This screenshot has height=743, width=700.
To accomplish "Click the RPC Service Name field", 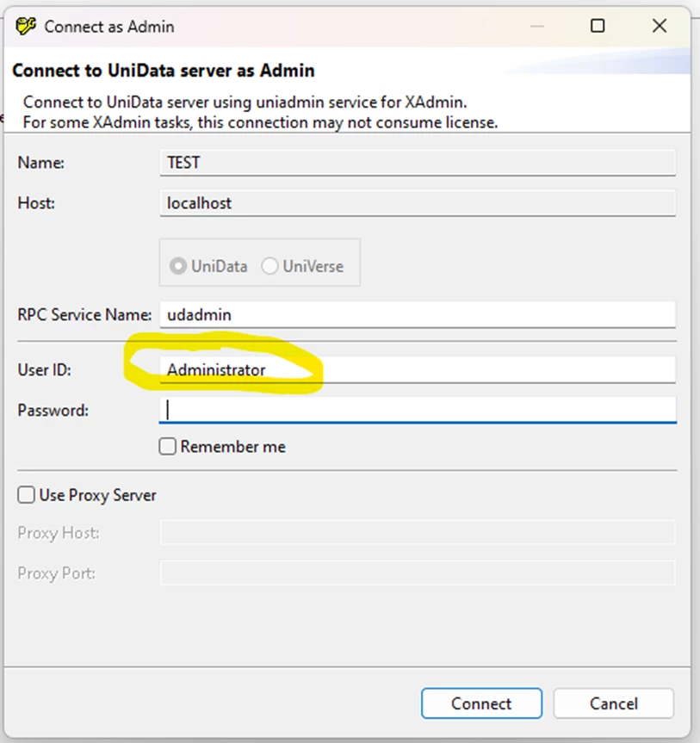I will coord(418,314).
